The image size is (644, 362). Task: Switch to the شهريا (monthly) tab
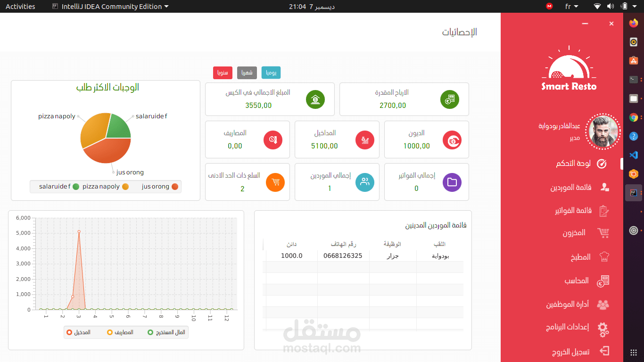tap(247, 73)
